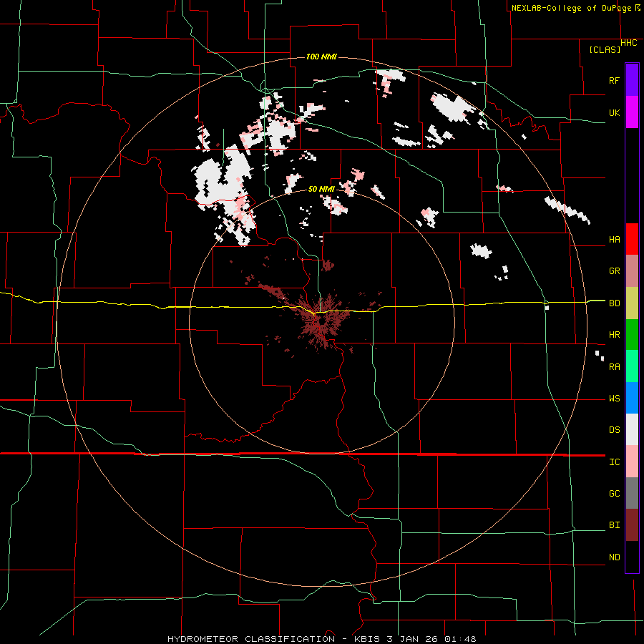Click the RF purple legend swatch
The width and height of the screenshot is (644, 644).
click(x=632, y=80)
